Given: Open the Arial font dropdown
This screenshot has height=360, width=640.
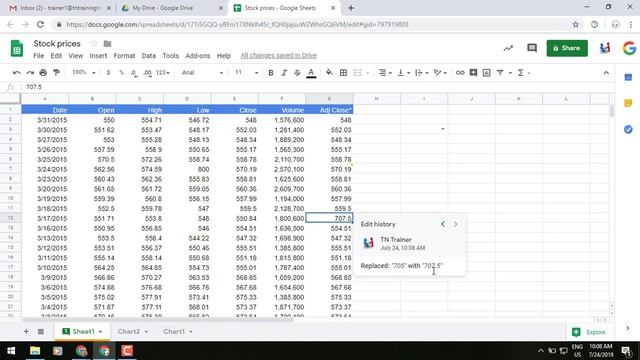Looking at the screenshot, I should point(202,73).
